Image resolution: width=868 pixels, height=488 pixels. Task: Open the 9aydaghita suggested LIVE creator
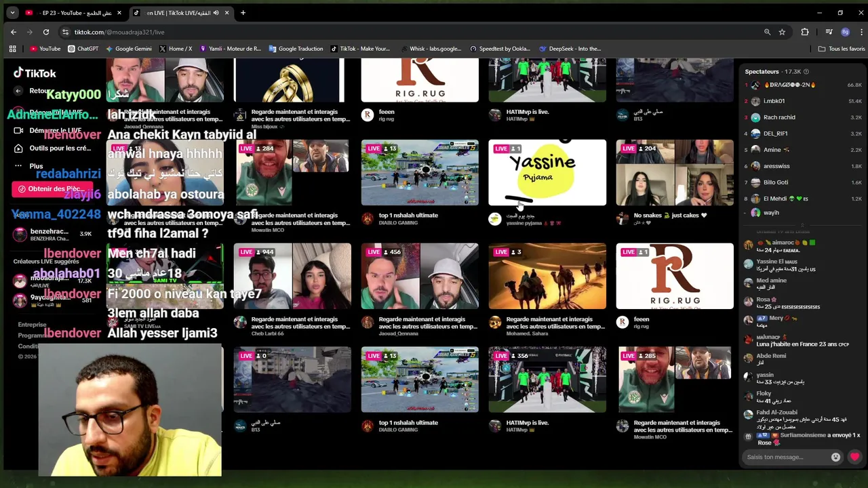click(52, 299)
